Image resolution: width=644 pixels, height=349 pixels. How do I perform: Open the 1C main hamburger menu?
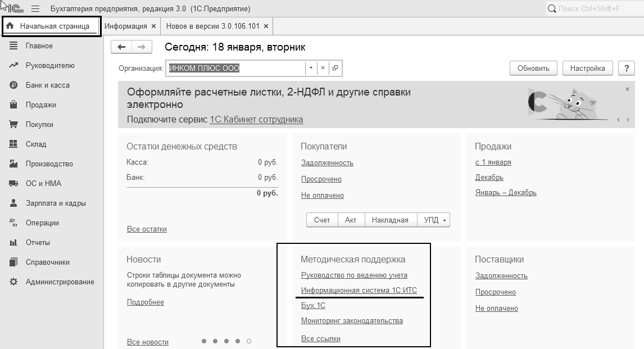[x=35, y=8]
